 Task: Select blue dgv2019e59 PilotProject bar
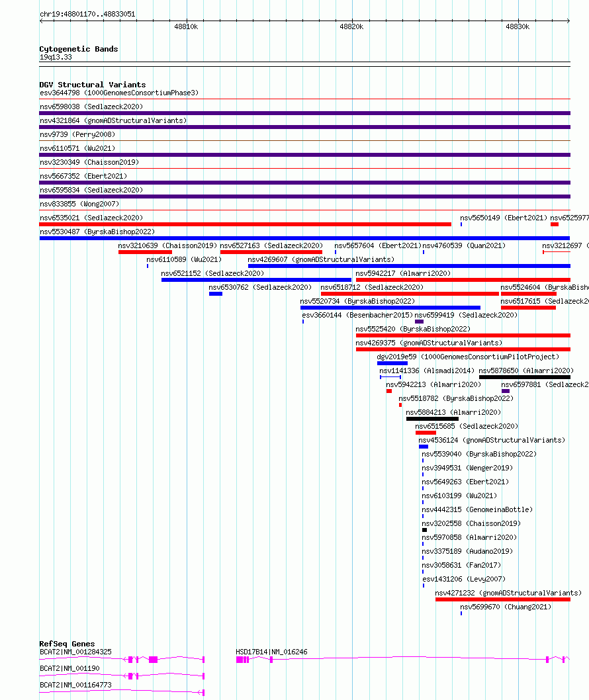(x=392, y=363)
